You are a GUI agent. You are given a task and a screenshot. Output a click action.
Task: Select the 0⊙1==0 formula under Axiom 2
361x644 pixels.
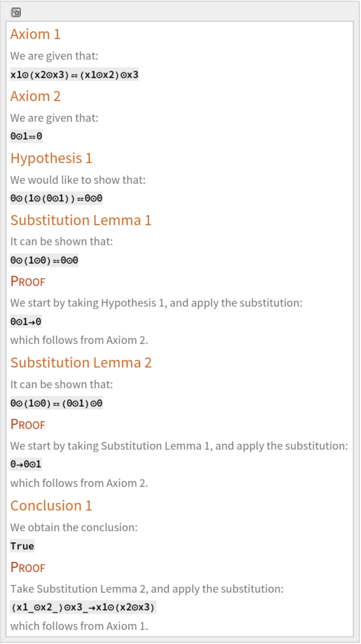[26, 136]
